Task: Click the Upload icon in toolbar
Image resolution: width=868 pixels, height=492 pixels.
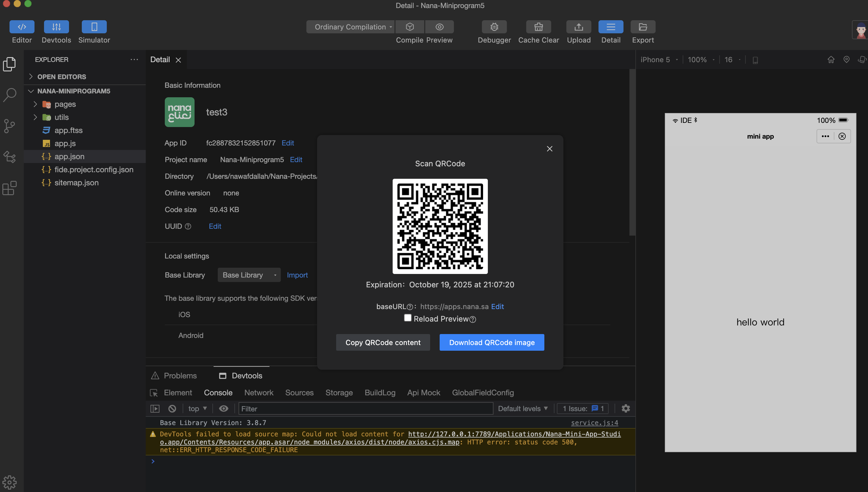Action: pos(579,27)
